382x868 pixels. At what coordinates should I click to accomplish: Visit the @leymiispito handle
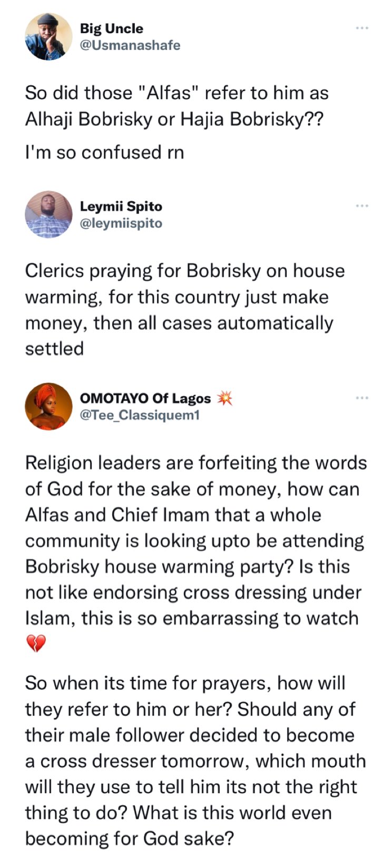[121, 223]
